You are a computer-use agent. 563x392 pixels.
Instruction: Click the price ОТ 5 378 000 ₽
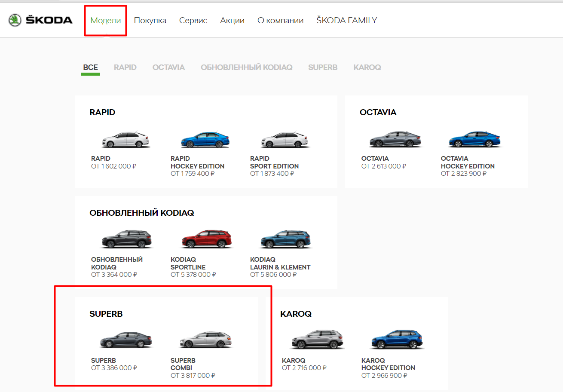pyautogui.click(x=193, y=275)
